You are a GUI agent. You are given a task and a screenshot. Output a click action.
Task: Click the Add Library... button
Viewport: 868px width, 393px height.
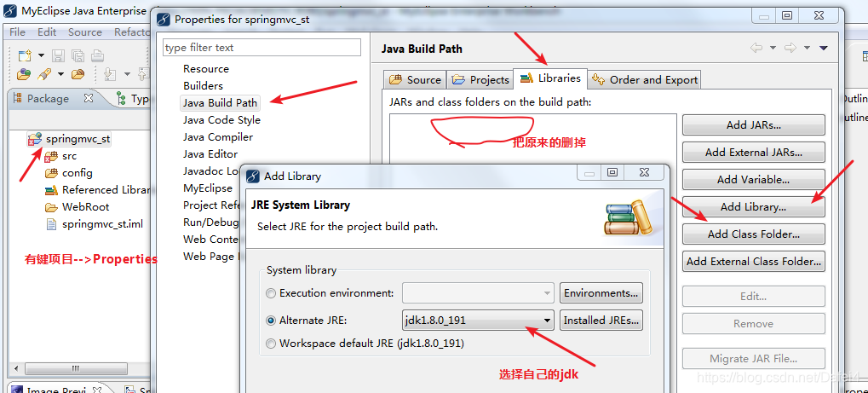pos(753,207)
